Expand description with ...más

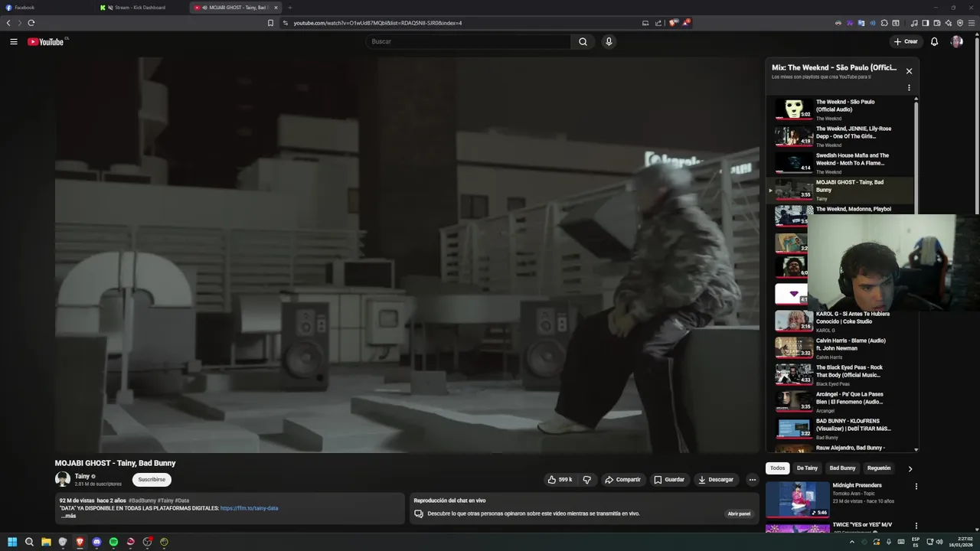(x=68, y=516)
